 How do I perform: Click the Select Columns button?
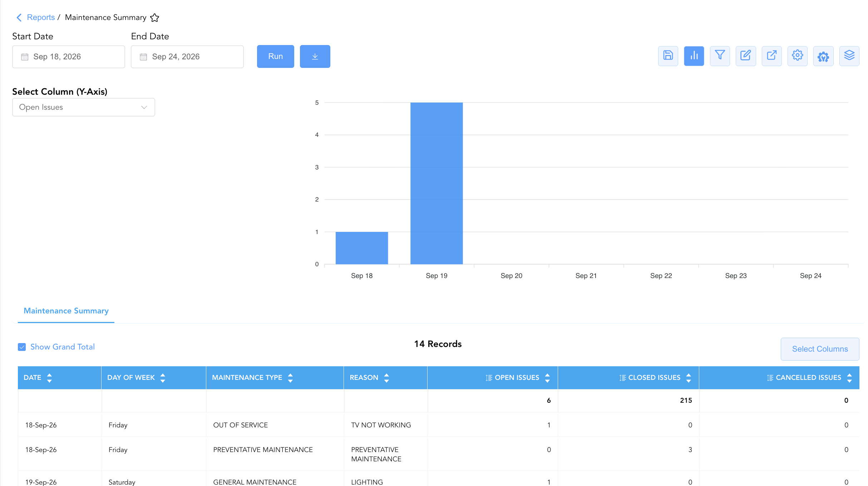pyautogui.click(x=820, y=349)
